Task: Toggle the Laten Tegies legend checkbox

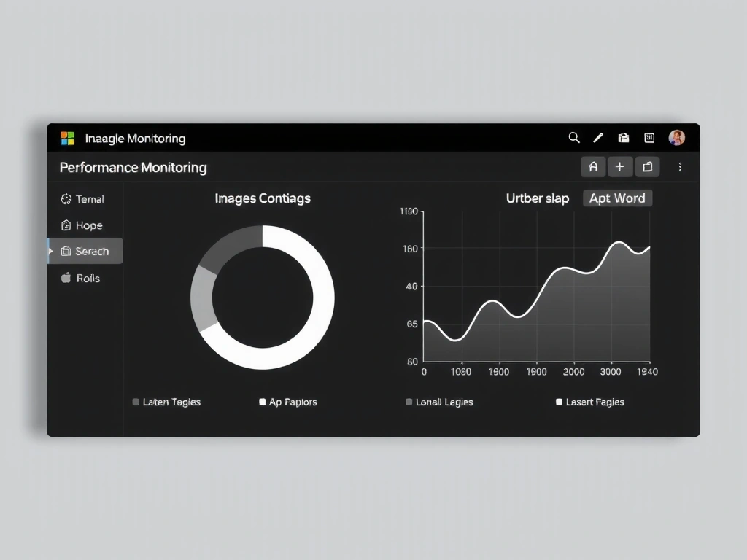Action: (x=135, y=402)
